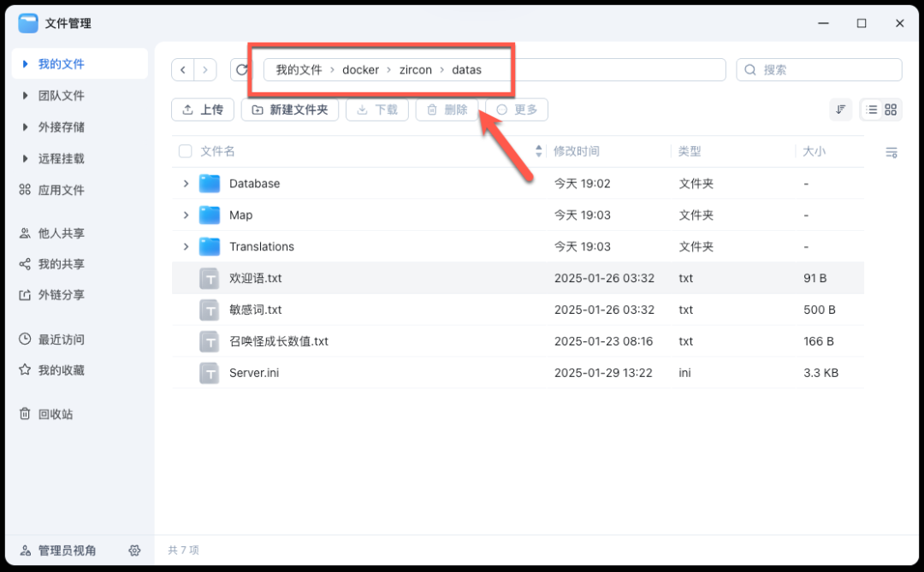Check the select-all checkbox in the header row

(x=185, y=150)
